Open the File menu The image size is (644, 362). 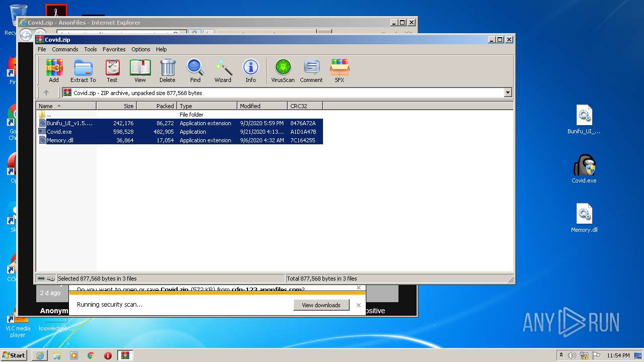coord(42,49)
